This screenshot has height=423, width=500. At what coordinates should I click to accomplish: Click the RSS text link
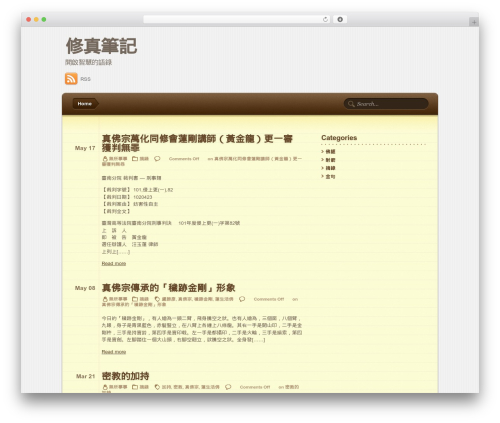pos(85,79)
